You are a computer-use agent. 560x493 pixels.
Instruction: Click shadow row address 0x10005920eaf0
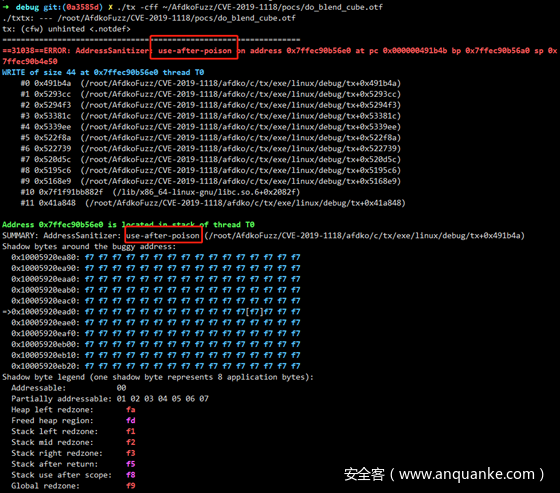click(45, 334)
